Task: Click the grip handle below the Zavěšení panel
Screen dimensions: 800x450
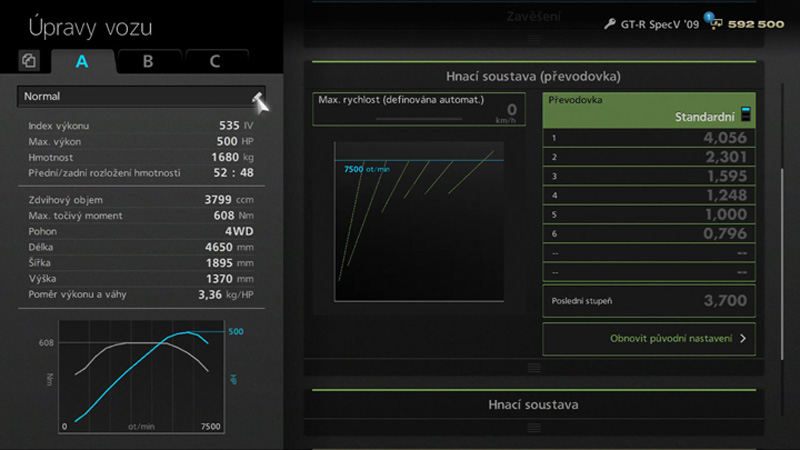Action: tap(533, 40)
